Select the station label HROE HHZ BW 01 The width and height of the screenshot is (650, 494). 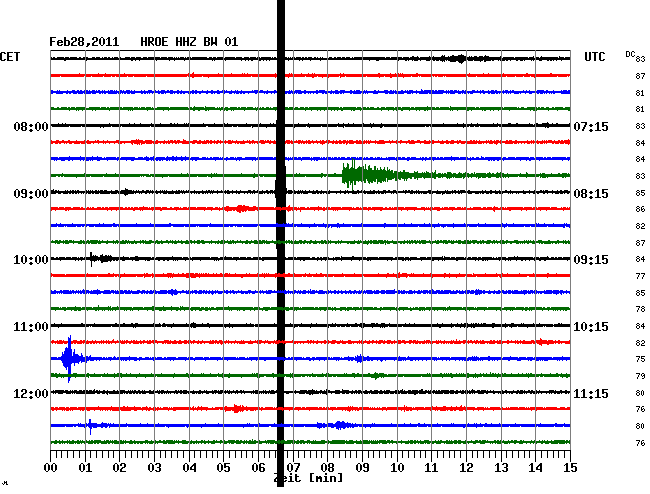coord(189,42)
